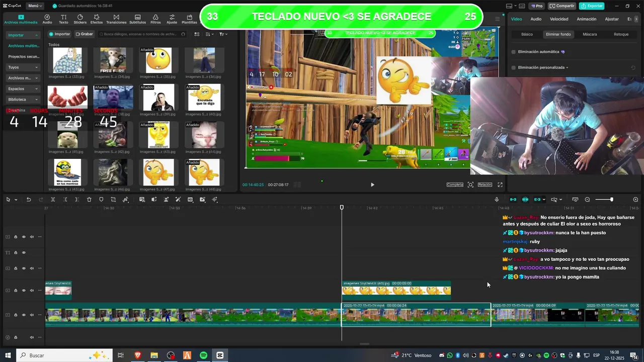Viewport: 644px width, 362px height.
Task: Click the preview snapshot focus icon
Action: (x=470, y=185)
